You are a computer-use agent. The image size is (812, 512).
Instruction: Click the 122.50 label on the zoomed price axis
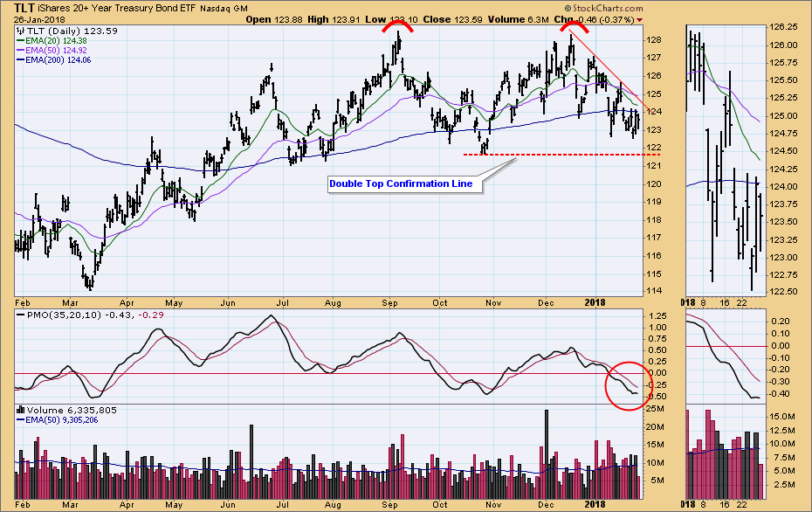coord(783,291)
